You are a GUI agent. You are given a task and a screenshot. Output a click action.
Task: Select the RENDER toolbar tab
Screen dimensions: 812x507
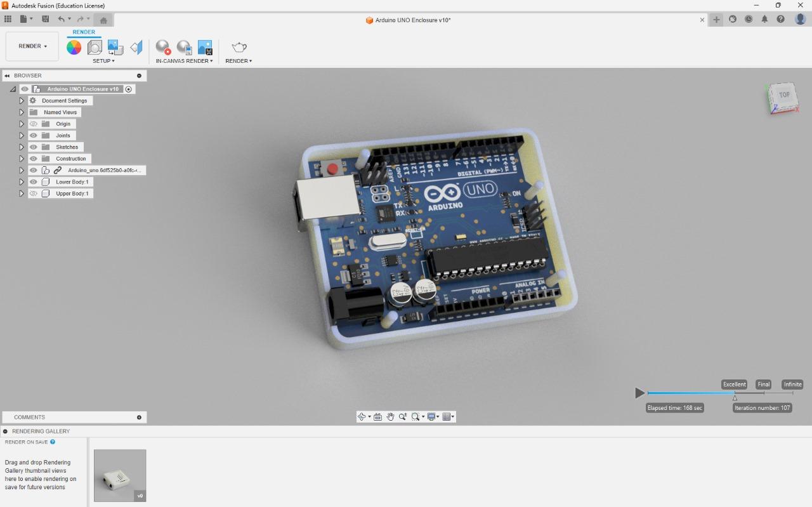pos(84,32)
